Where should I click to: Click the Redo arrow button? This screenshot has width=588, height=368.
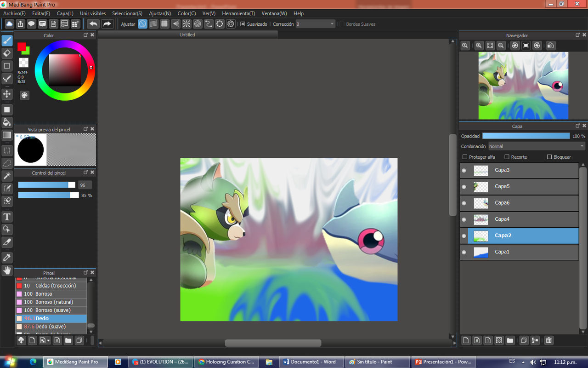(x=107, y=24)
